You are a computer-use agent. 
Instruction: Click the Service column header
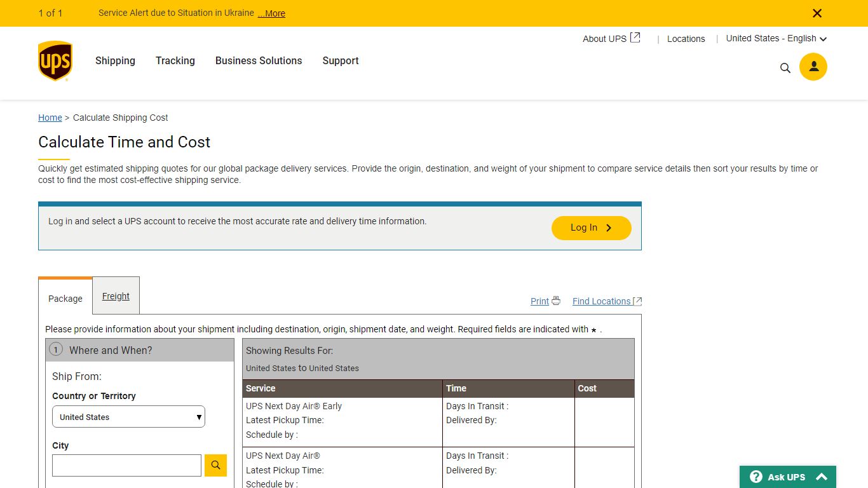[342, 388]
